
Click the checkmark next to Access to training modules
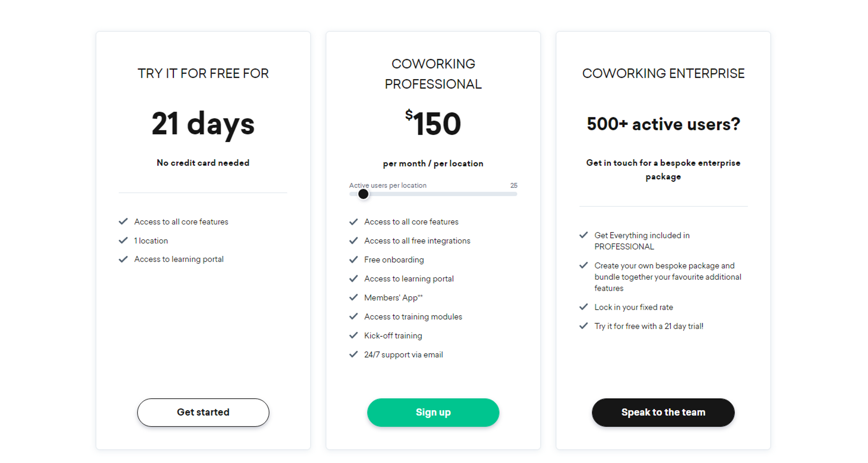pyautogui.click(x=353, y=316)
